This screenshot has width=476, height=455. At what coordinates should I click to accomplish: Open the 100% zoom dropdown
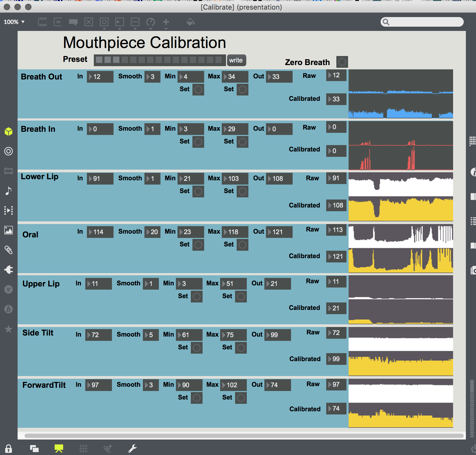tap(14, 22)
